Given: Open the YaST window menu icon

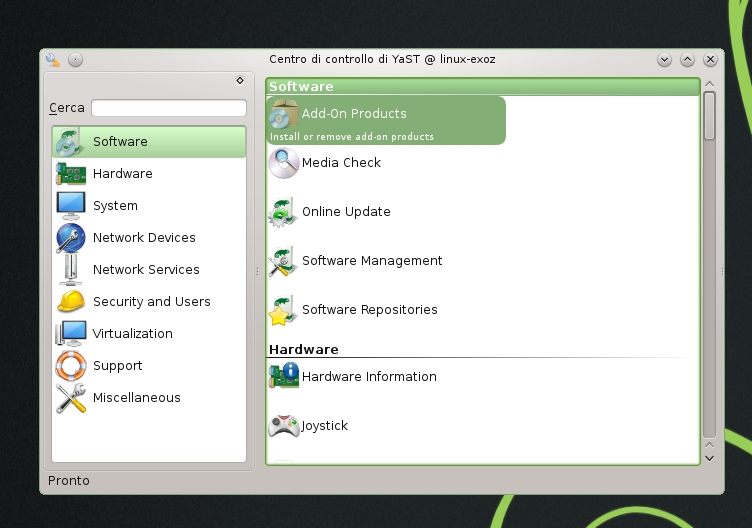Looking at the screenshot, I should coord(53,59).
